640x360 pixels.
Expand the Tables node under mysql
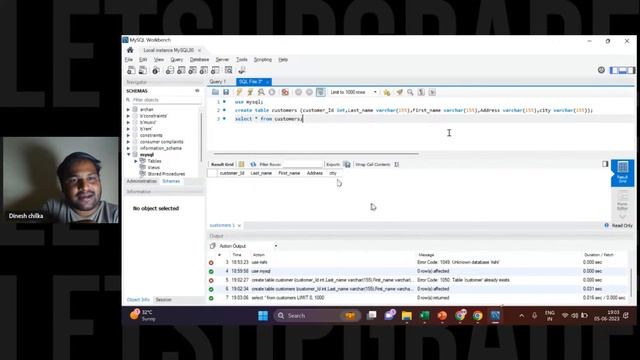coord(136,161)
